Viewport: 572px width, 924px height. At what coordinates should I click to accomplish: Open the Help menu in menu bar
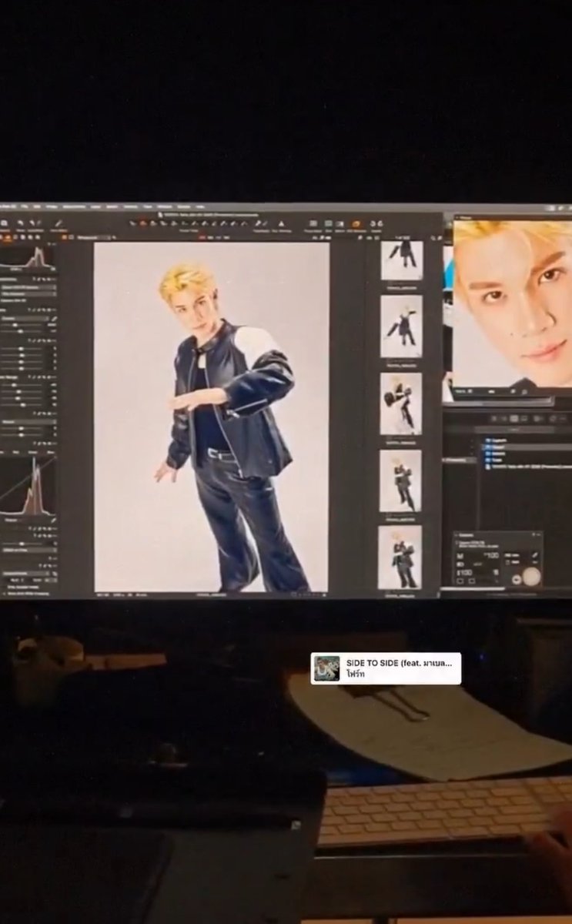click(202, 207)
